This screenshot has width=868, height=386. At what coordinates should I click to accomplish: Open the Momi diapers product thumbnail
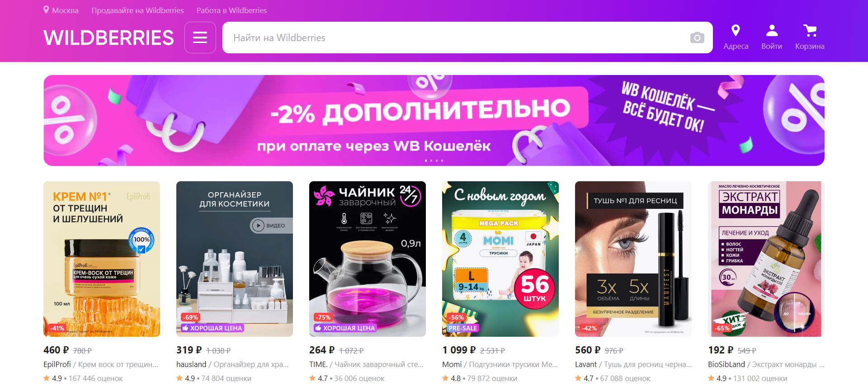(500, 259)
